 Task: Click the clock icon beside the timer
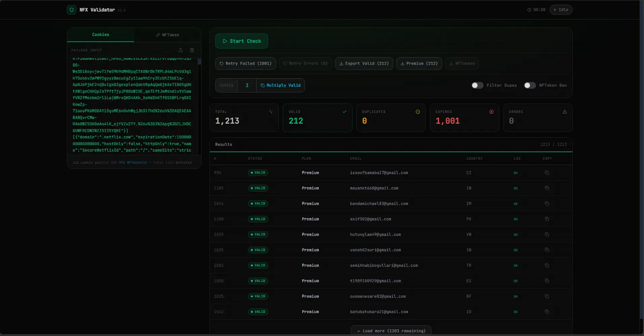tap(529, 10)
